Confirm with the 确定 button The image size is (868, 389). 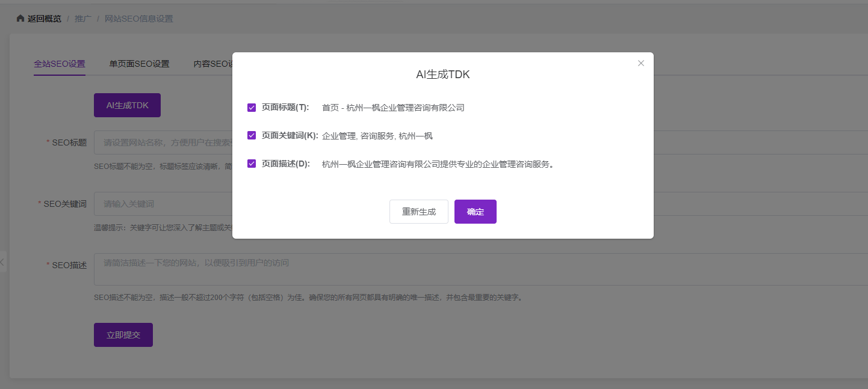pyautogui.click(x=475, y=212)
